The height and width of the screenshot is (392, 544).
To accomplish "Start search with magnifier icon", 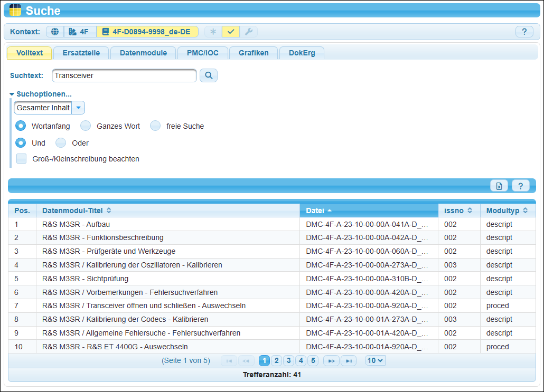I will (x=209, y=75).
